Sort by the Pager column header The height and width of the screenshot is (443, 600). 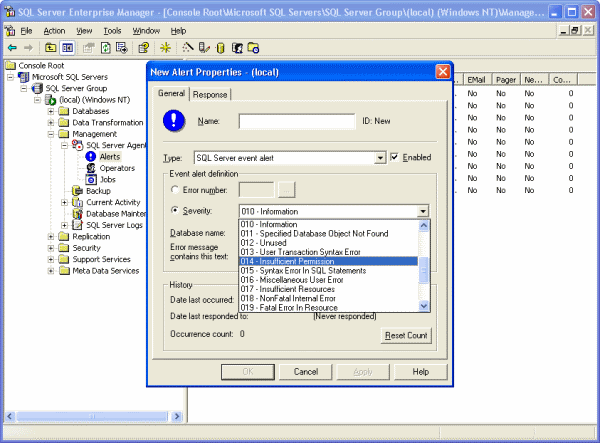[x=505, y=80]
